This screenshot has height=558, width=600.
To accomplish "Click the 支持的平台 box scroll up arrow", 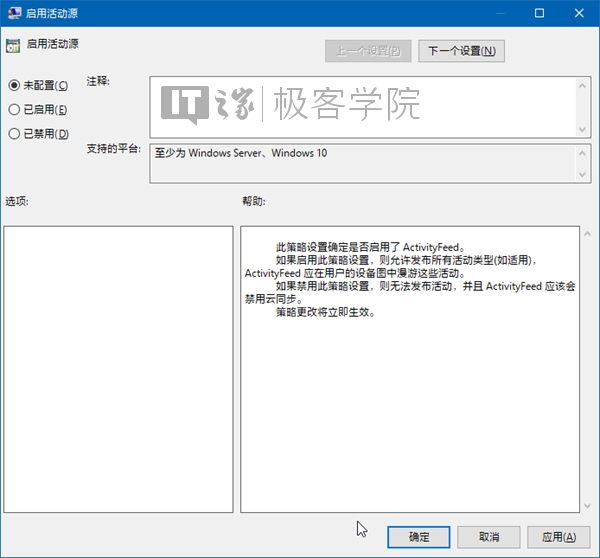I will coord(582,153).
